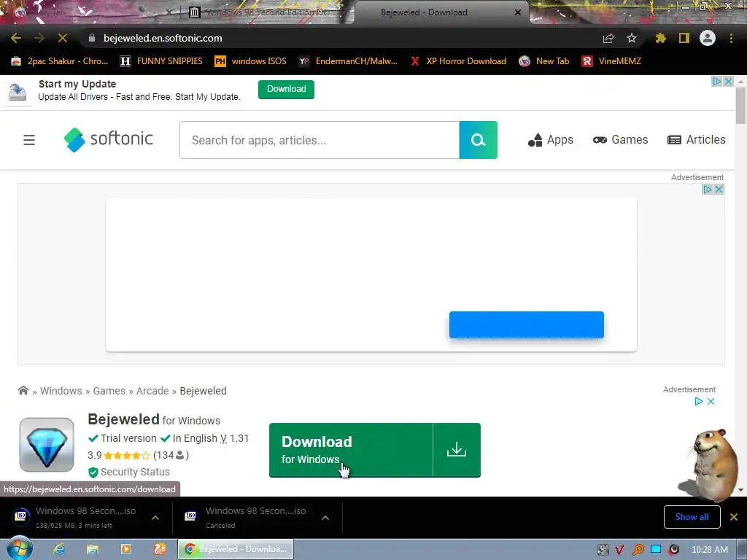Click the taskbar clock showing 10:28 AM
The width and height of the screenshot is (747, 560).
coord(709,550)
